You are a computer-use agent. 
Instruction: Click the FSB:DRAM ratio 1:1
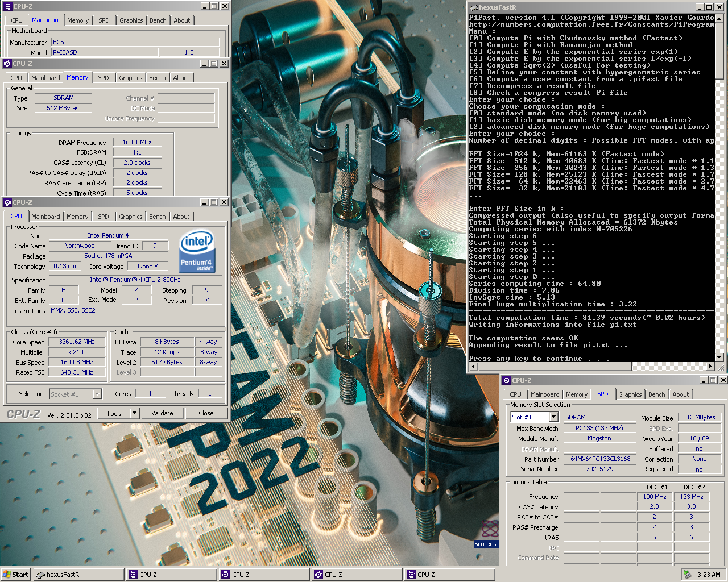(x=137, y=153)
